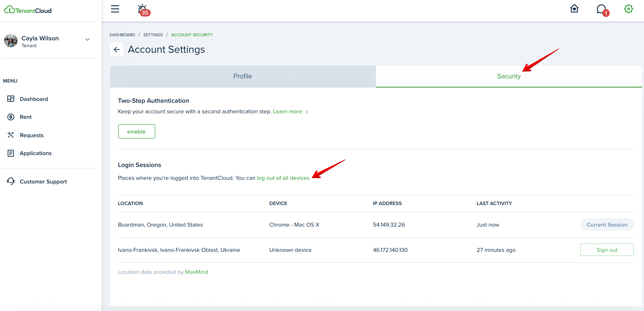Open the hamburger menu icon

115,9
